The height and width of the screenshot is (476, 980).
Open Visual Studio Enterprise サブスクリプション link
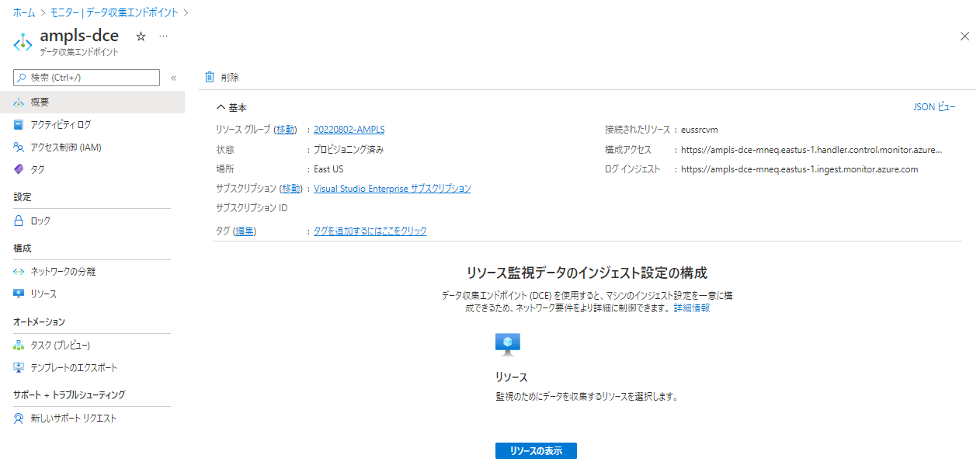(392, 189)
